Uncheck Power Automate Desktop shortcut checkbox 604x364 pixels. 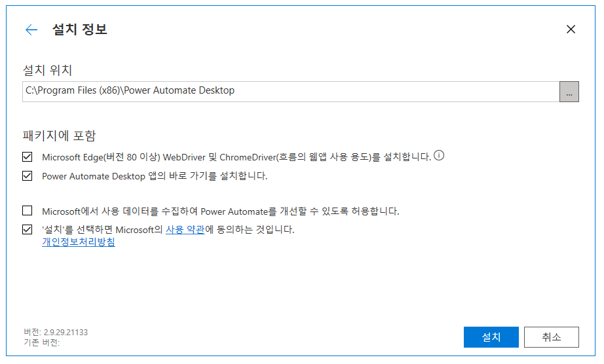[x=28, y=176]
